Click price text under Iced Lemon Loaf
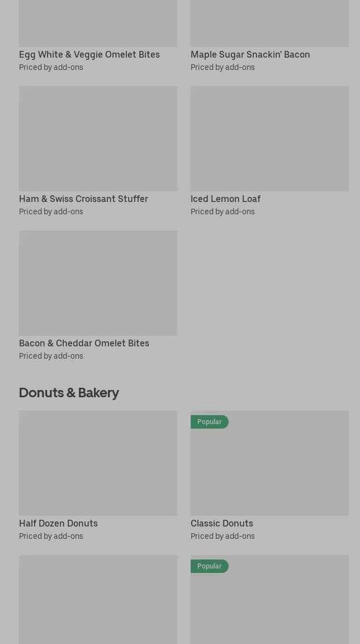Viewport: 360px width, 644px height. point(222,212)
